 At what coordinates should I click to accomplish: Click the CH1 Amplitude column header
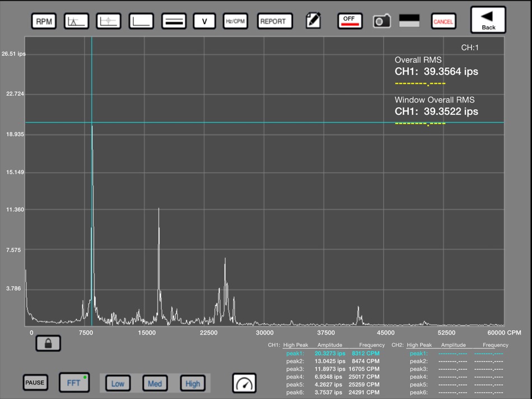point(329,345)
